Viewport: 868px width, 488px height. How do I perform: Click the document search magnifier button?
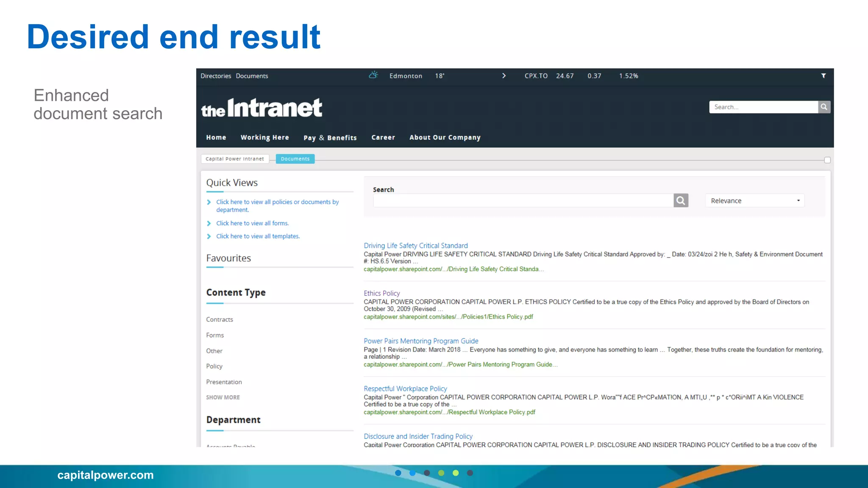pos(681,200)
